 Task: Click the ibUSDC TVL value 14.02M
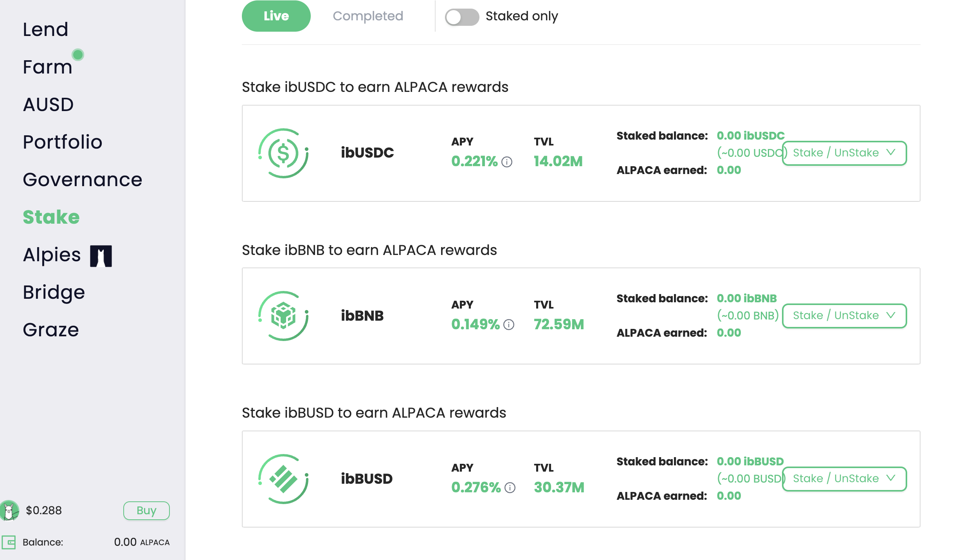point(558,162)
